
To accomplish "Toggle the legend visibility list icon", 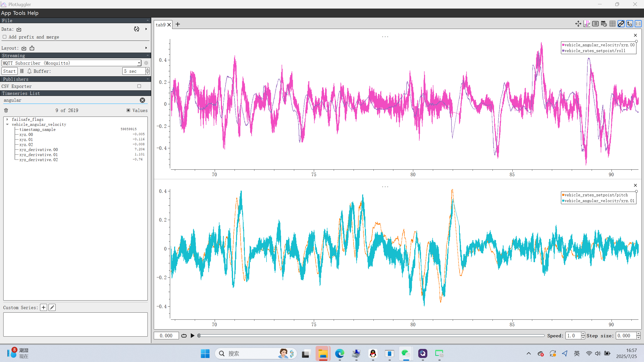I will pos(595,24).
